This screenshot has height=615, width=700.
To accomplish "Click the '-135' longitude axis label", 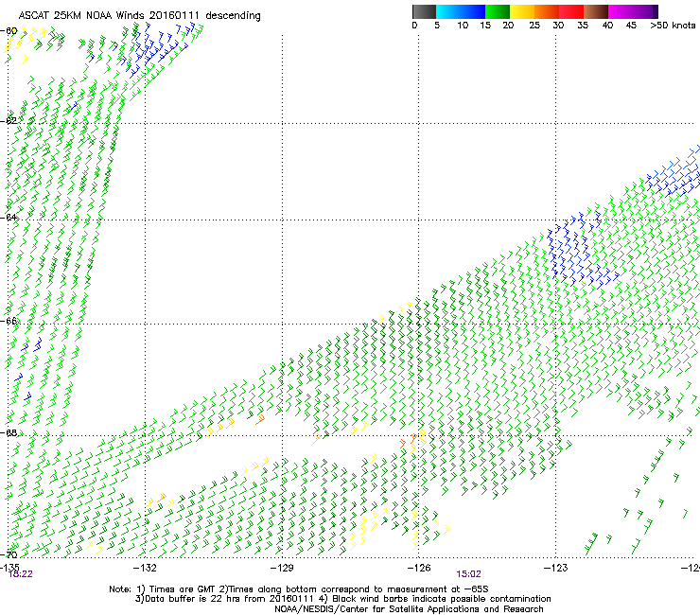I will [9, 567].
